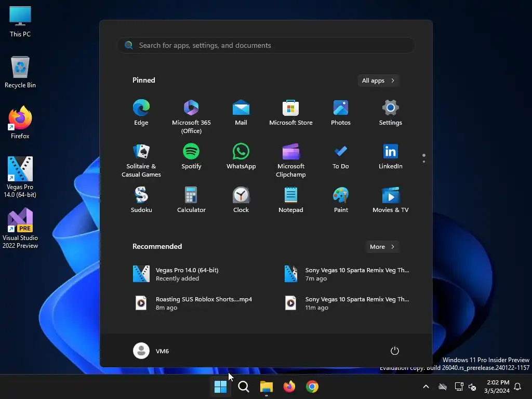Open Google Chrome from the taskbar
532x399 pixels.
pos(312,387)
